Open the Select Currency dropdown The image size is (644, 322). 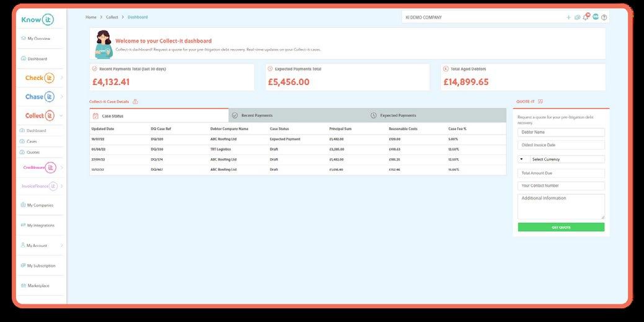(x=561, y=159)
